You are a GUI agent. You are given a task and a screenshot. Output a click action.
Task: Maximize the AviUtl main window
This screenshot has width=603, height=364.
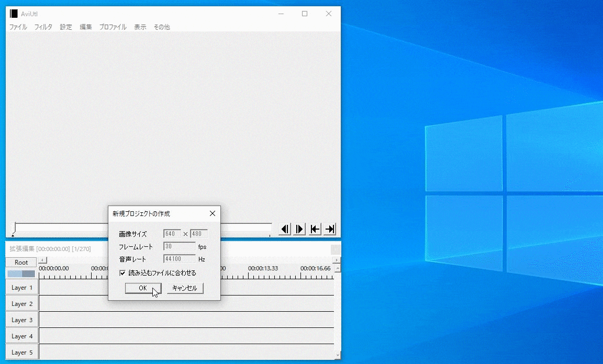click(305, 14)
